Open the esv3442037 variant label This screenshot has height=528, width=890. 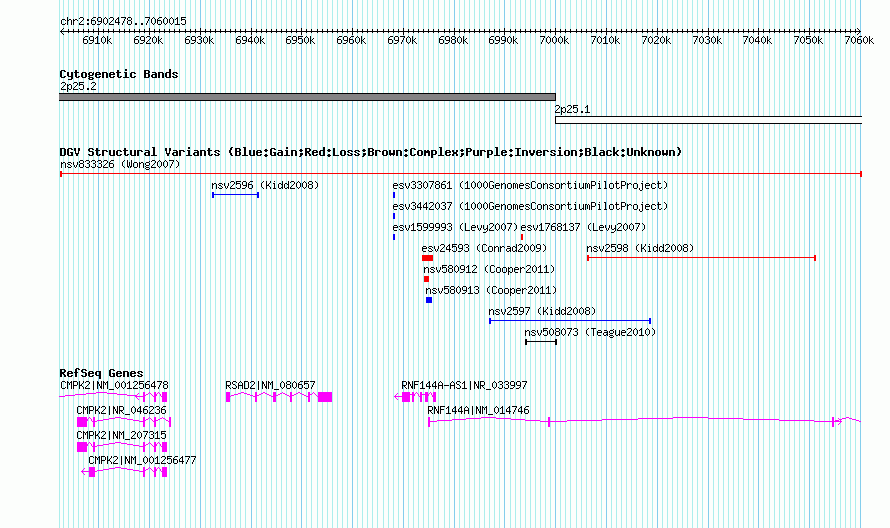click(x=530, y=206)
